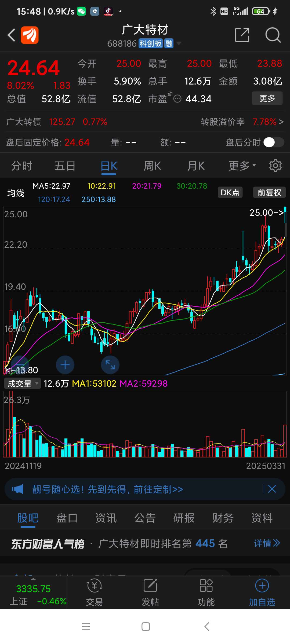Open the 更多 chart period dropdown
Image resolution: width=290 pixels, height=644 pixels.
coord(242,166)
